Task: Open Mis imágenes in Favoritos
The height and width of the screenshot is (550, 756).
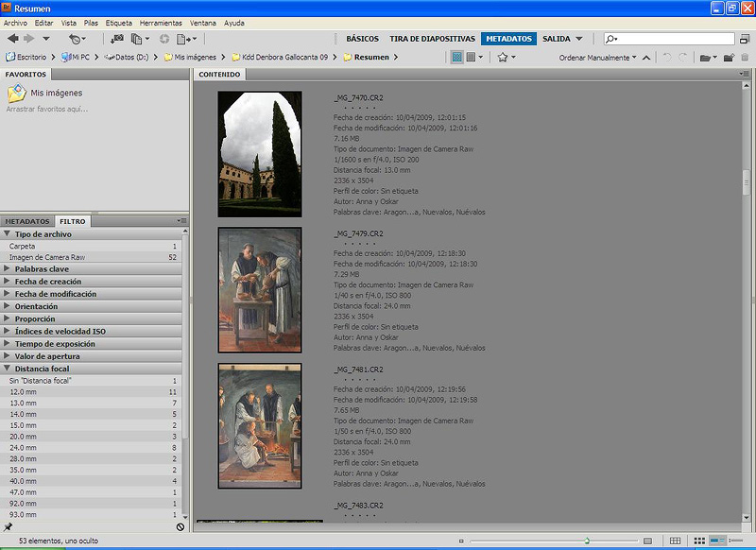Action: tap(44, 93)
